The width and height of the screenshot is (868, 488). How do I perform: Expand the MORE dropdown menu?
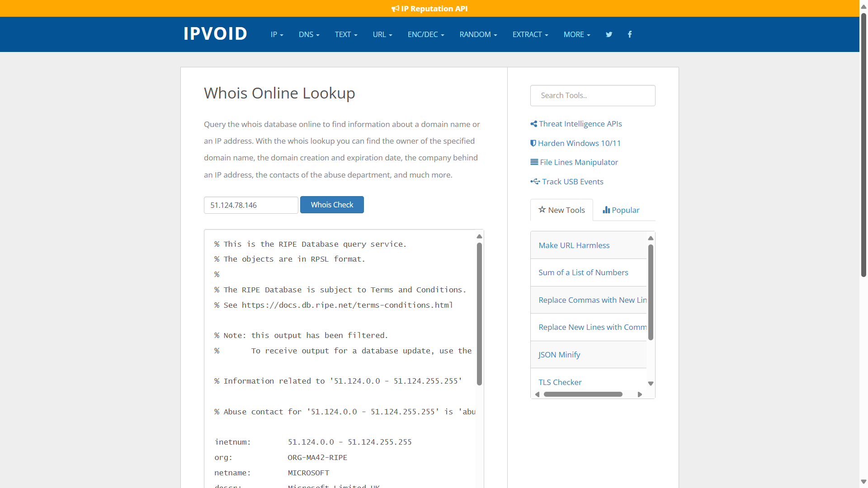[576, 34]
